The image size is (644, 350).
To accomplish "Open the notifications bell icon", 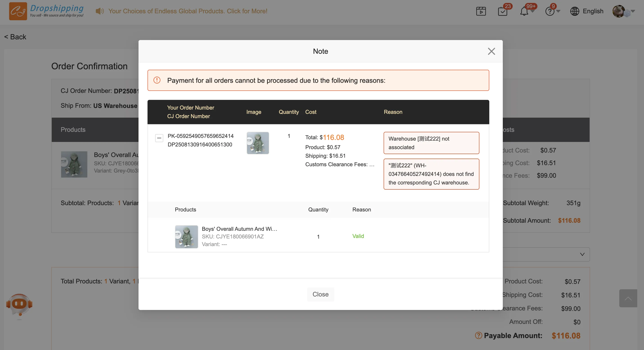I will [524, 11].
